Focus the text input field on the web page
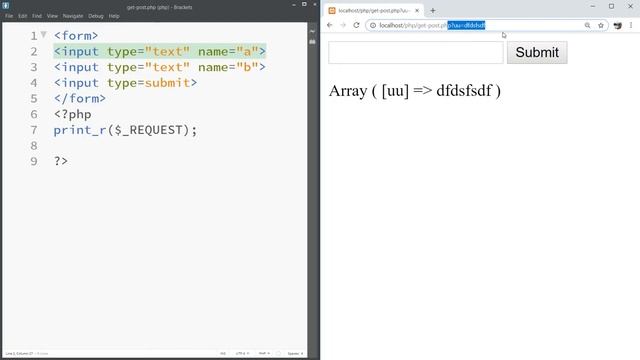Viewport: 640px width, 360px height. [416, 52]
